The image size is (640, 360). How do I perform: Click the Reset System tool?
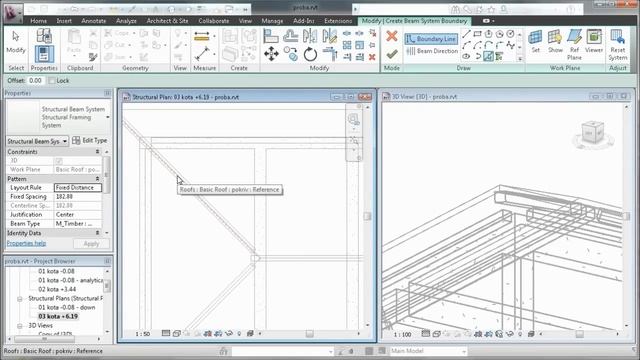tap(618, 44)
